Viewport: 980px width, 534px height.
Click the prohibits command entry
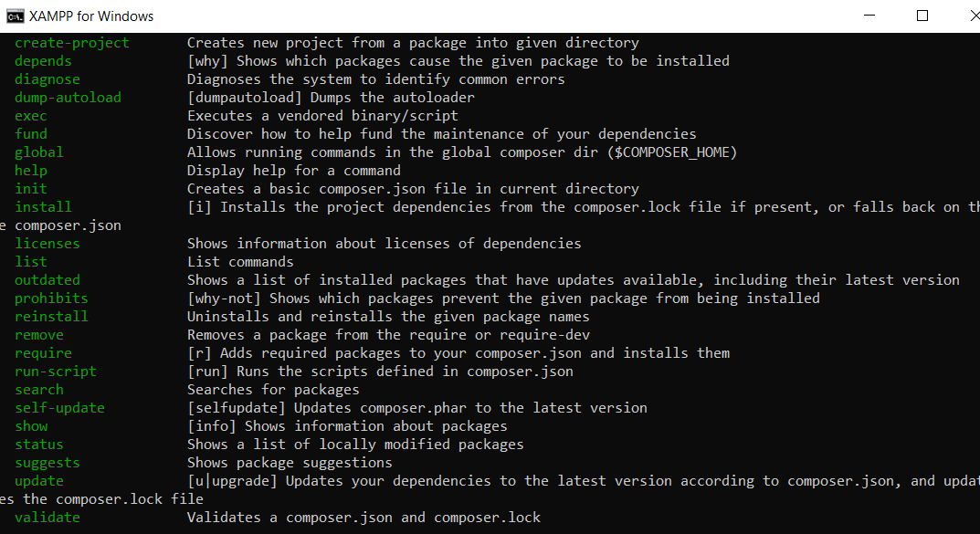pos(51,298)
